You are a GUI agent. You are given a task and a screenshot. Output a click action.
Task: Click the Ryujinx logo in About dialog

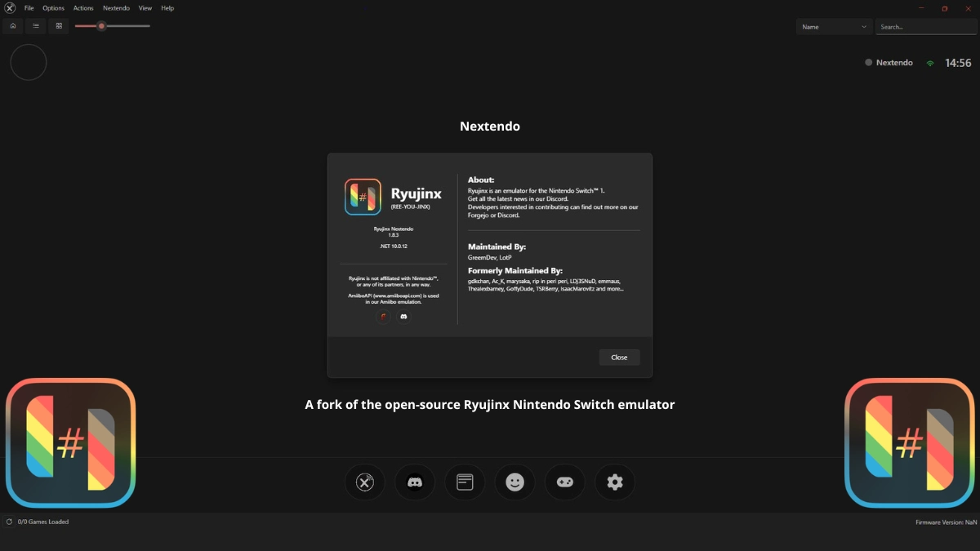point(363,197)
